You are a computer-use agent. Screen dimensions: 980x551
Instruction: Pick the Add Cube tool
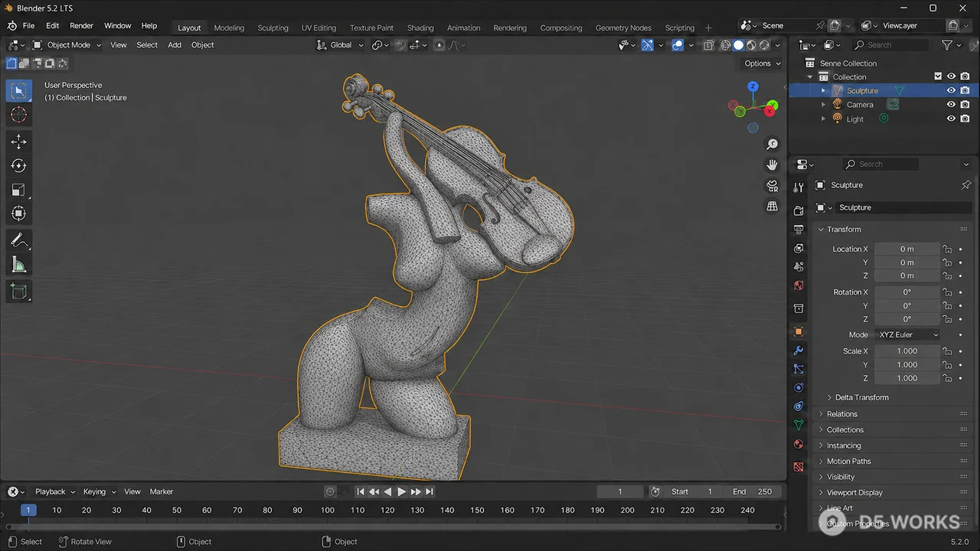click(19, 292)
